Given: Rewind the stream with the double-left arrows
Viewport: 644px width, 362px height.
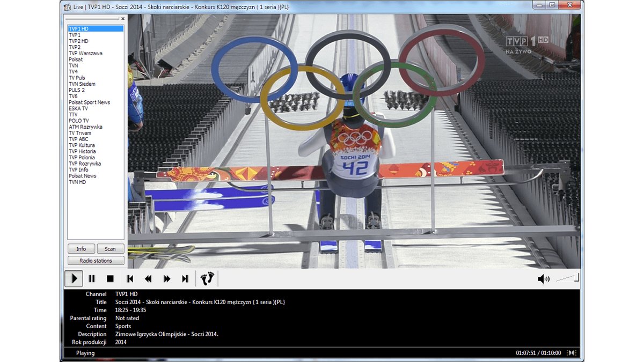Looking at the screenshot, I should pos(148,279).
